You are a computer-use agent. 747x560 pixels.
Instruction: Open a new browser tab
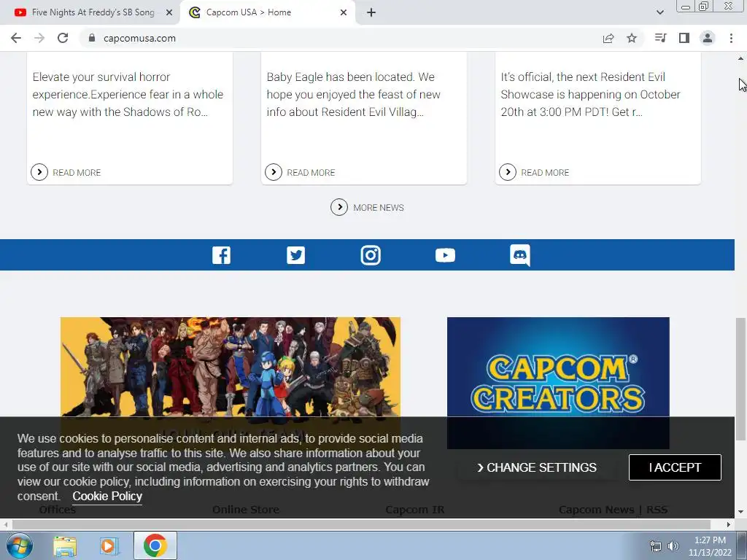[x=371, y=12]
